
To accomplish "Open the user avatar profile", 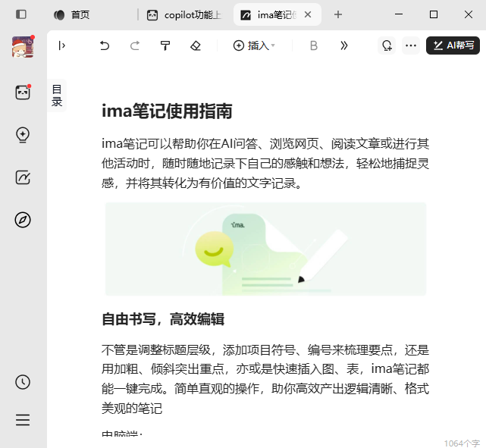I will point(23,47).
